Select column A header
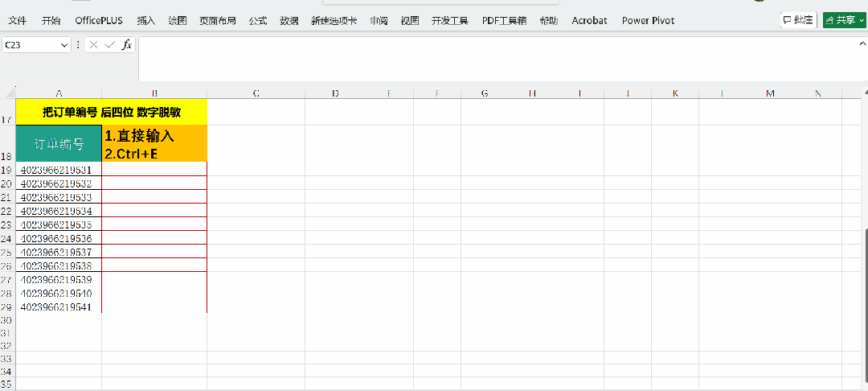The image size is (868, 391). point(59,93)
